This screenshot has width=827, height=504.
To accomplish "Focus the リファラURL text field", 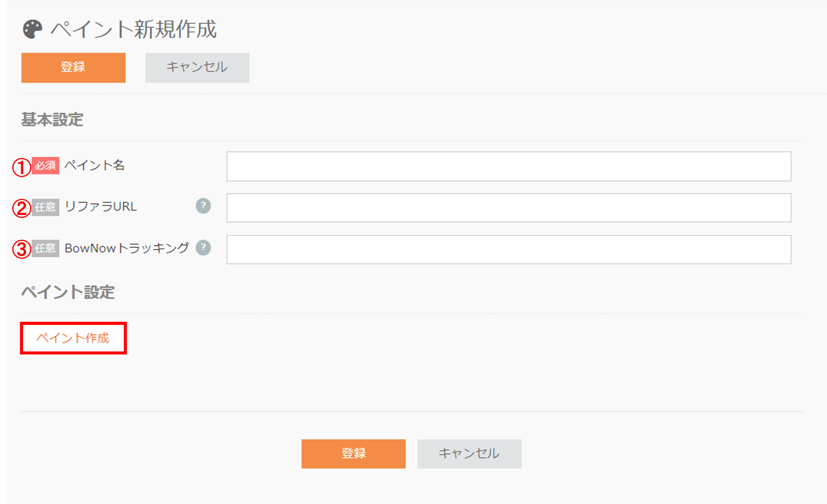I will click(509, 208).
